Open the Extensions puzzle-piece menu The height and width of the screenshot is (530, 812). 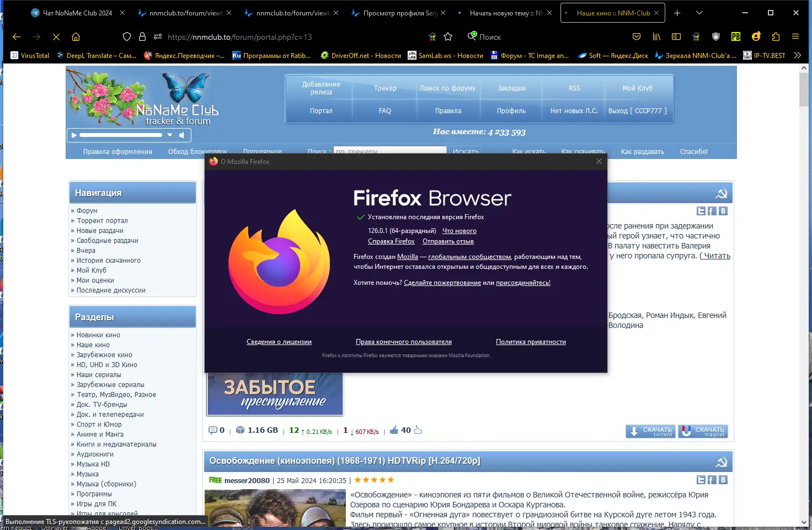776,36
